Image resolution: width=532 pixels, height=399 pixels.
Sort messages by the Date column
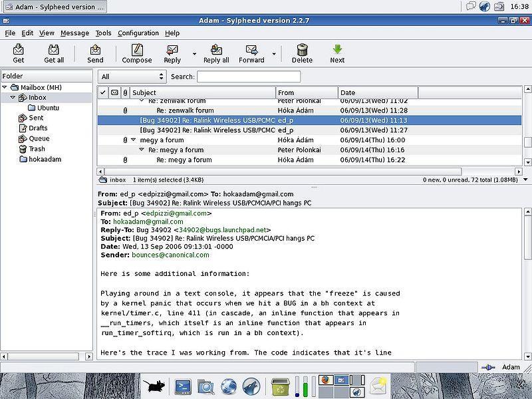[x=378, y=92]
